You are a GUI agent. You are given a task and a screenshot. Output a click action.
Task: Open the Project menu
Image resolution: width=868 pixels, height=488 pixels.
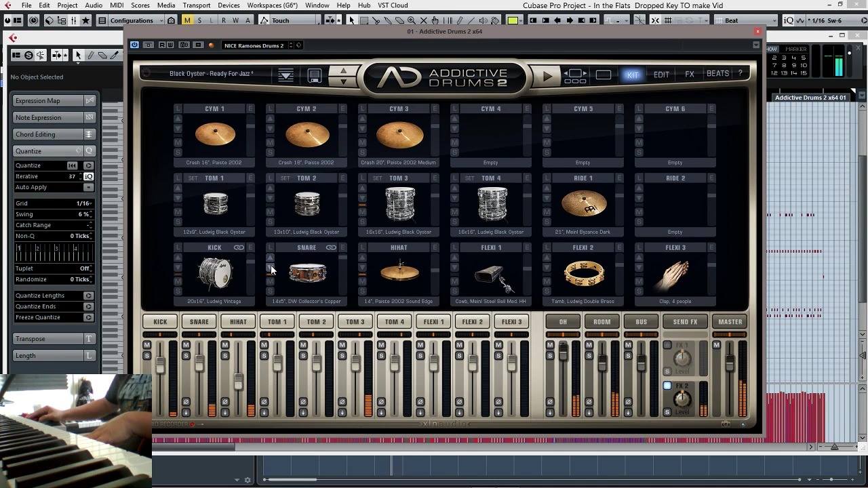pyautogui.click(x=67, y=5)
